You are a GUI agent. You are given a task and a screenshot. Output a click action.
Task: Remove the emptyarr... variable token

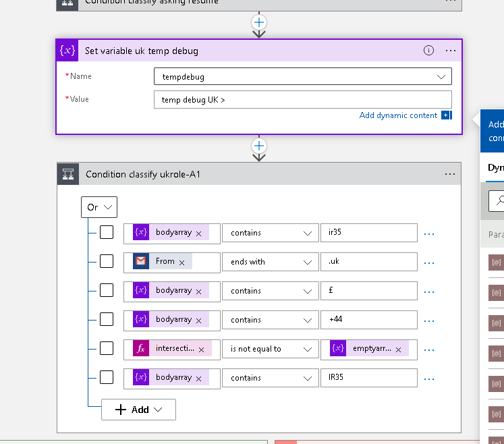point(398,350)
